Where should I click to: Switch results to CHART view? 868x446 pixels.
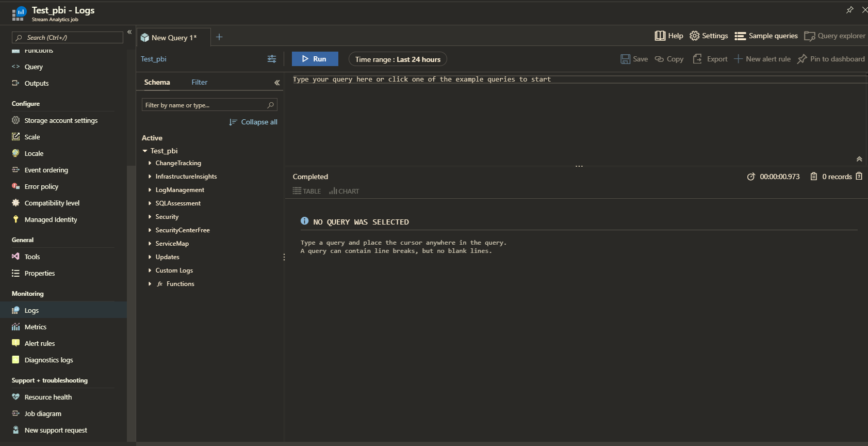344,191
